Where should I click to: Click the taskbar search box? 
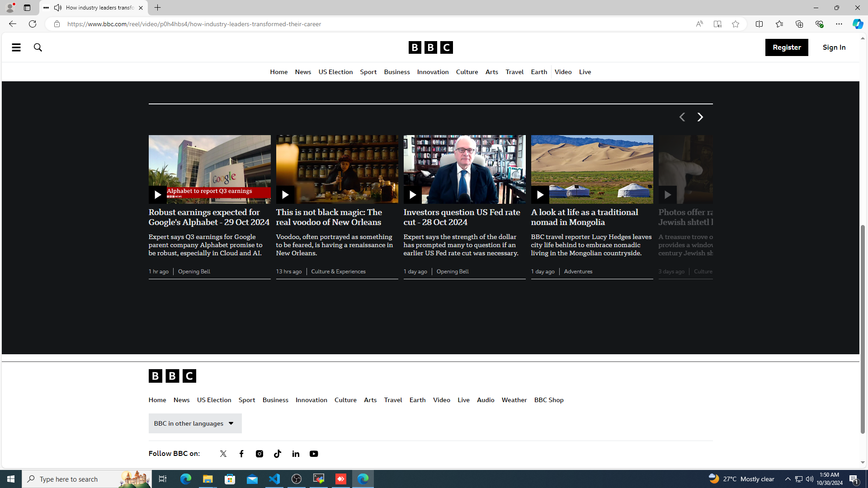tap(86, 479)
